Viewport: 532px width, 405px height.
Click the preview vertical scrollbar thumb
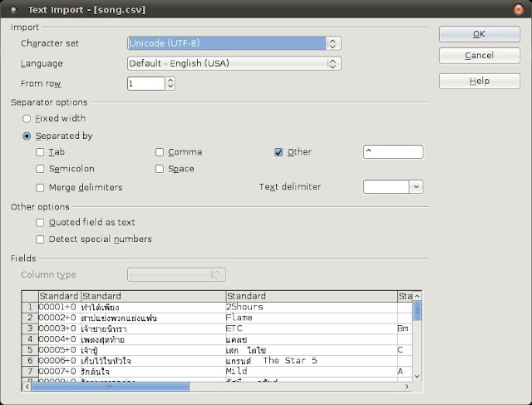(x=417, y=311)
